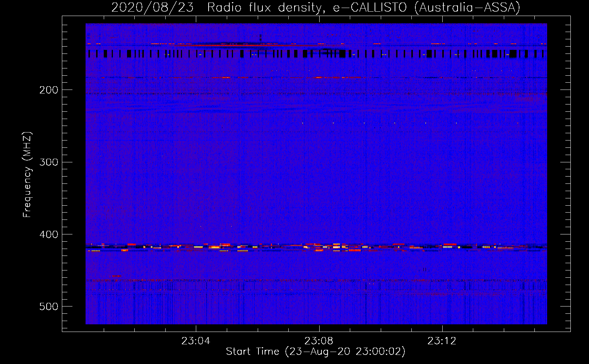This screenshot has width=589, height=364.
Task: Click the 500 frequency tick label
Action: [x=49, y=306]
